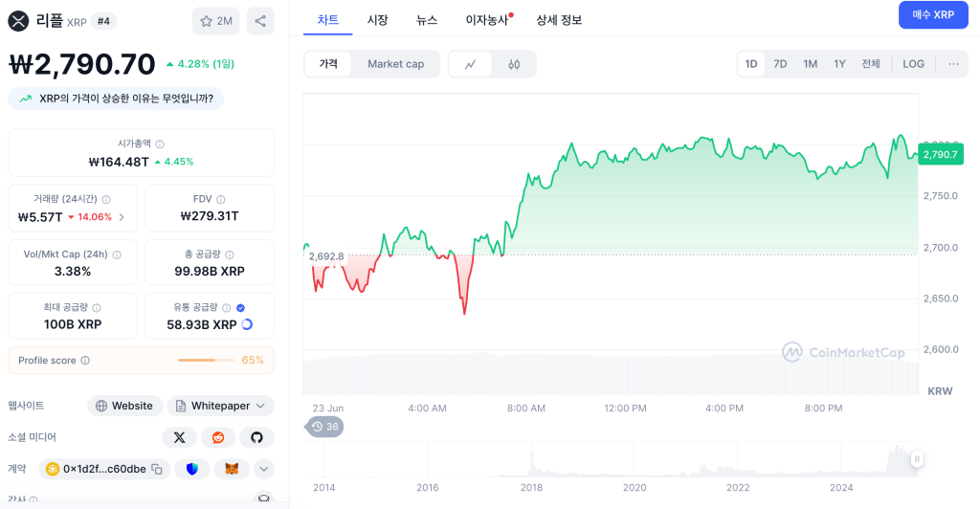This screenshot has width=980, height=509.
Task: Click the info icon next to 총 공급량
Action: (x=230, y=254)
